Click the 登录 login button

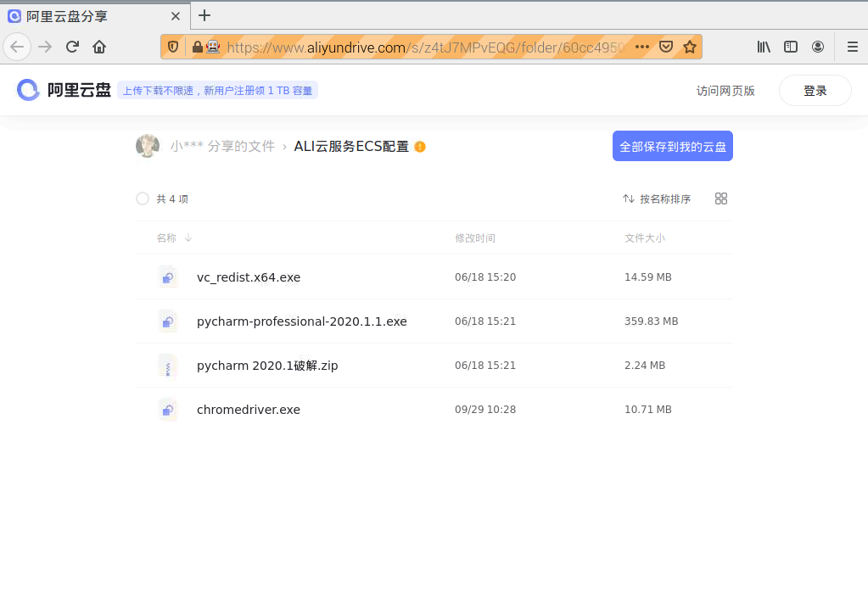(x=815, y=91)
